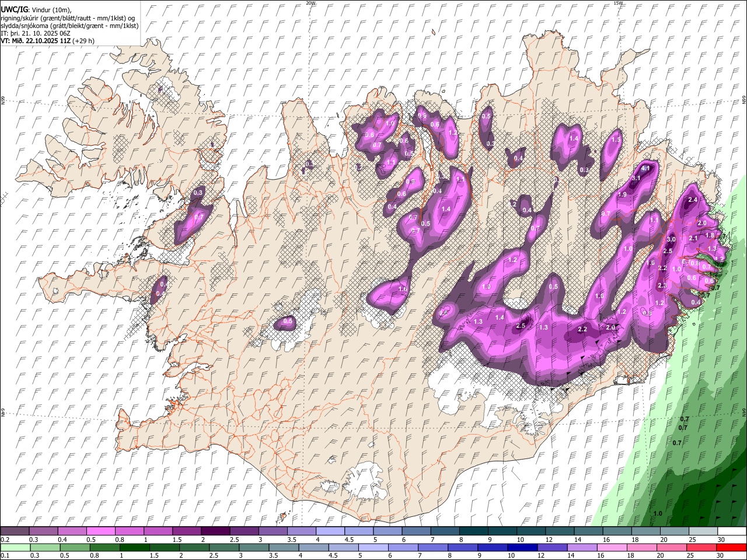Click the pale green 0.1–0.3 lower legend swatch

pyautogui.click(x=15, y=547)
